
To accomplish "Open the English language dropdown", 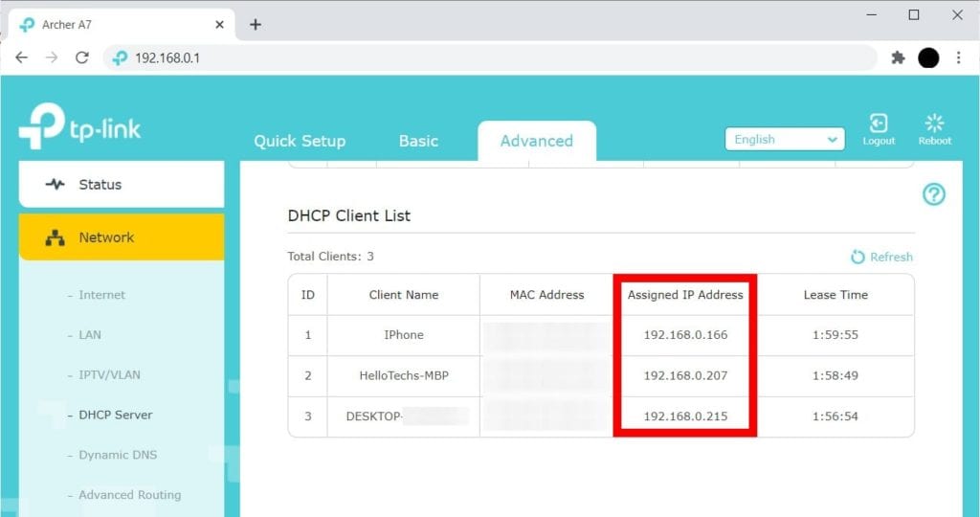I will coord(785,140).
